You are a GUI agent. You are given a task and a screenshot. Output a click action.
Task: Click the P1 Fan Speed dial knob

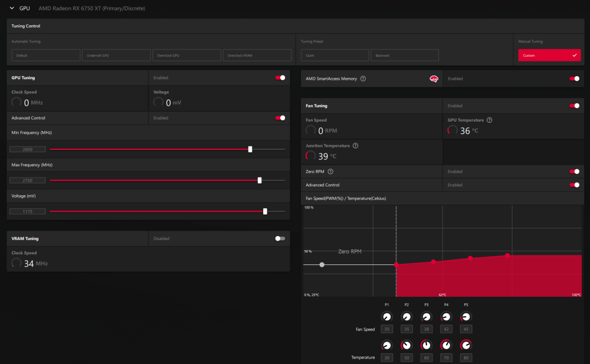pyautogui.click(x=387, y=316)
